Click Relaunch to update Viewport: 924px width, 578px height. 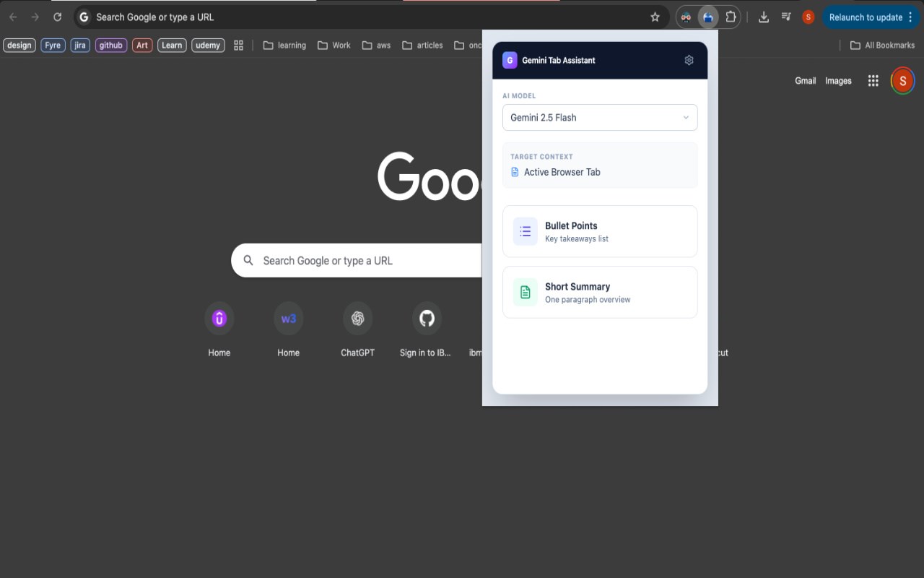pos(866,17)
